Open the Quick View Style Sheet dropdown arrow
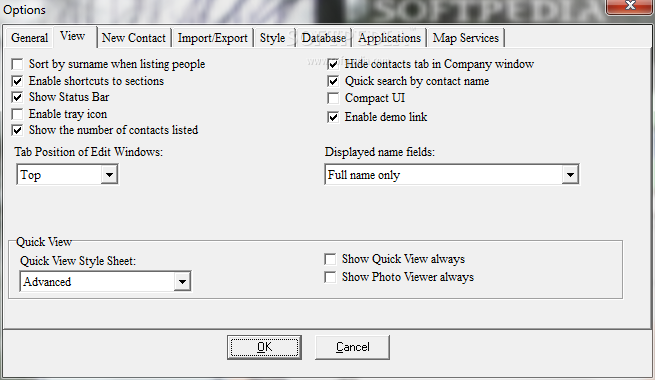 point(182,281)
